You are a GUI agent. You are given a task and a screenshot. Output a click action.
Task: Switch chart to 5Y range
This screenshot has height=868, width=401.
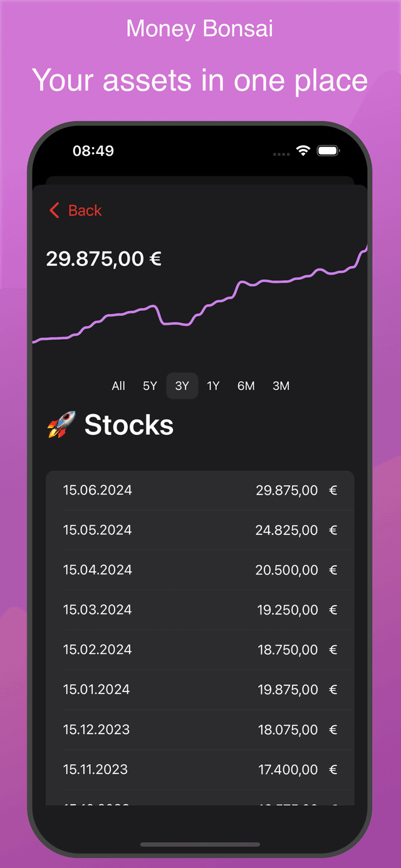pos(150,386)
